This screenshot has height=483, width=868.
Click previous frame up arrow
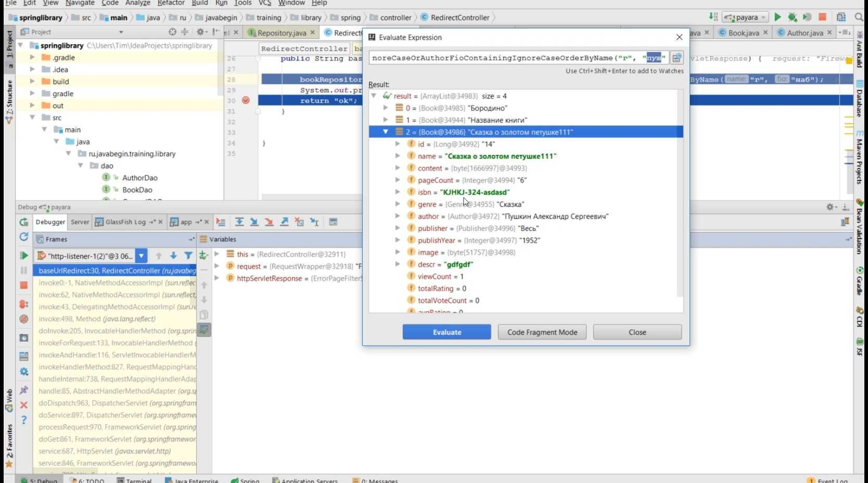pos(159,255)
